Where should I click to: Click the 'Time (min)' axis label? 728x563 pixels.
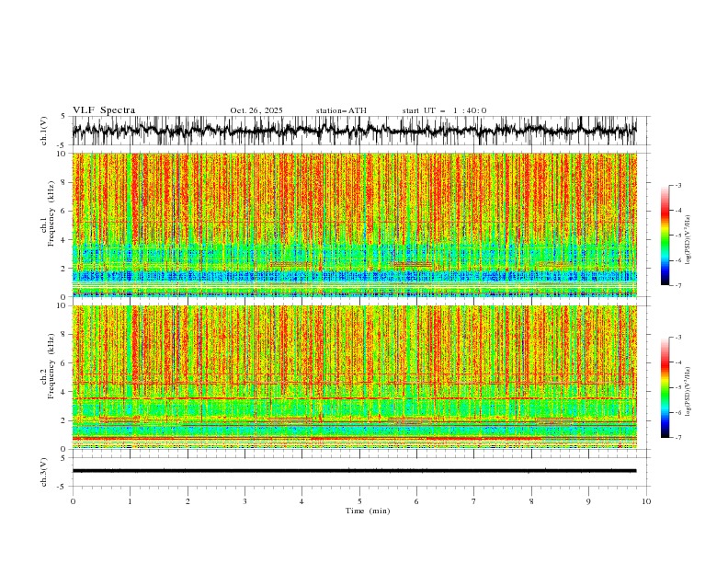(x=368, y=511)
